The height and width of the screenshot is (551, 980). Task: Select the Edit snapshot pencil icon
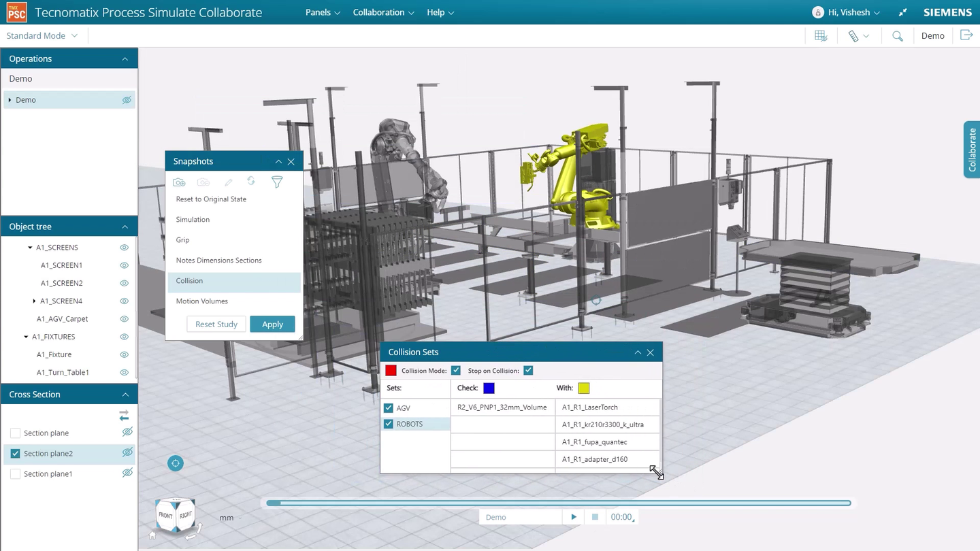click(228, 182)
